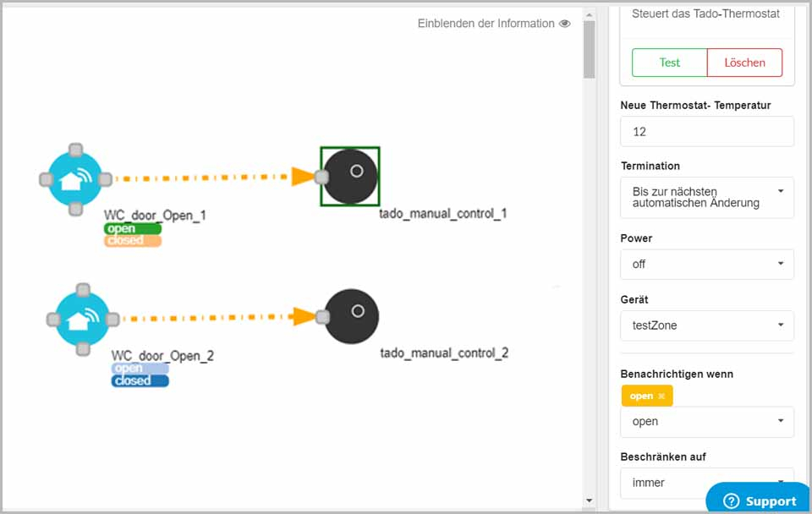812x514 pixels.
Task: Open the Power dropdown set to off
Action: pos(707,264)
